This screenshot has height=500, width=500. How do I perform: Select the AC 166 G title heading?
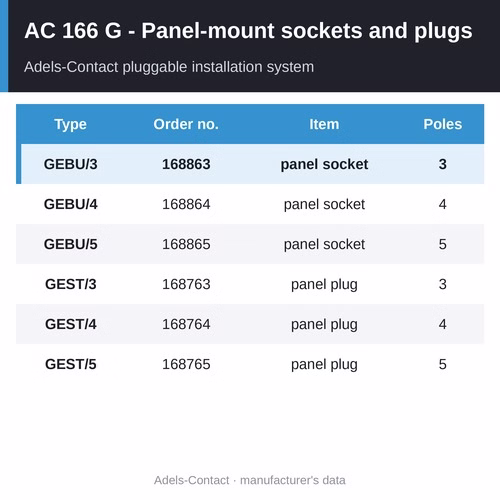(248, 31)
